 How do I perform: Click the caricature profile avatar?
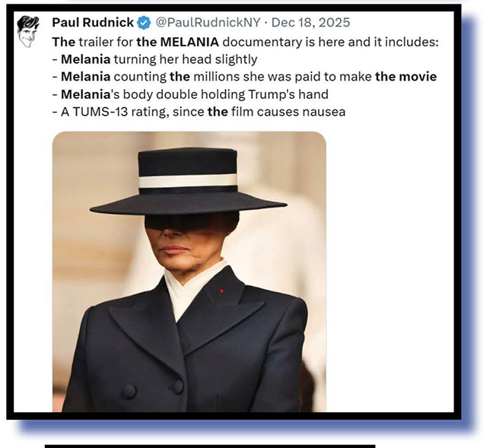pyautogui.click(x=28, y=32)
